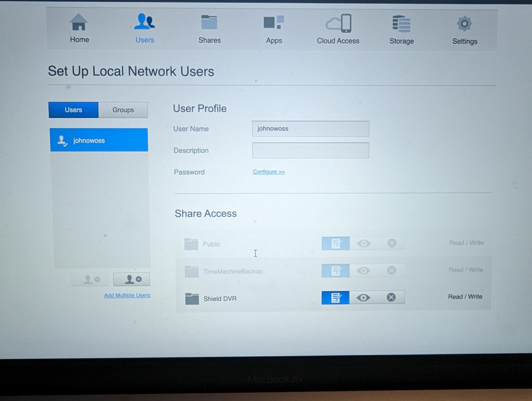
Task: Click the remove user icon button
Action: [90, 279]
